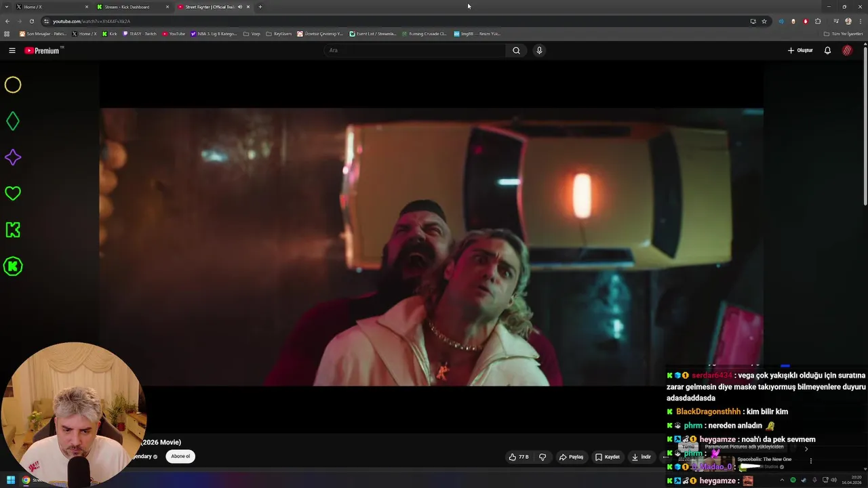Open NBA 3. Lig bookmark

214,33
